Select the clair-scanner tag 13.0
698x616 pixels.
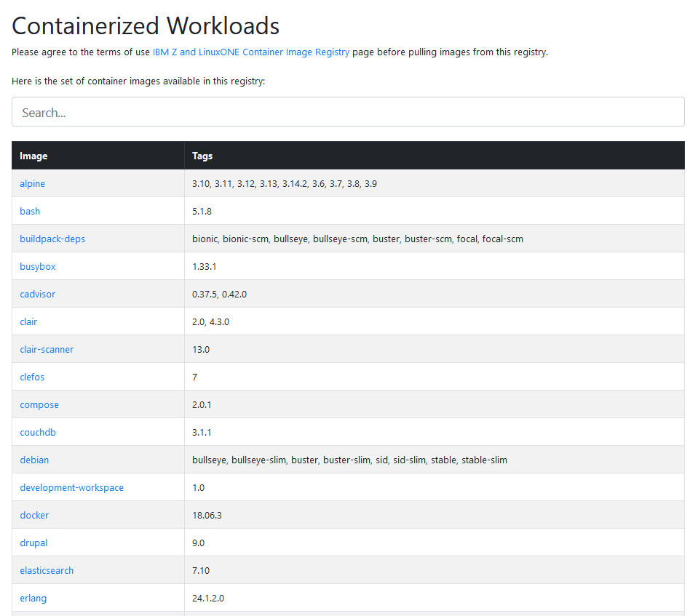pos(201,349)
